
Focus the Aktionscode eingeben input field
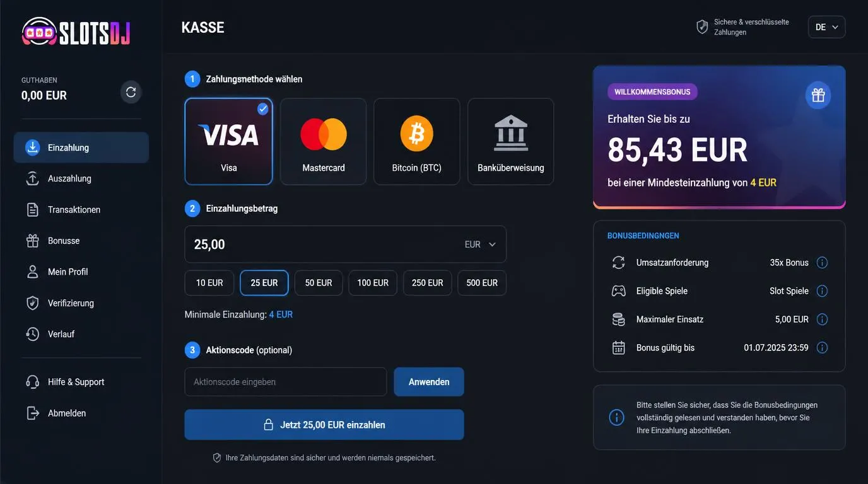click(286, 382)
